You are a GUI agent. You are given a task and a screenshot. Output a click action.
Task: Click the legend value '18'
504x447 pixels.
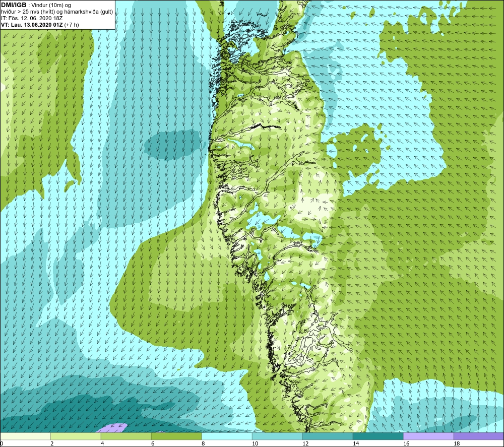[457, 443]
